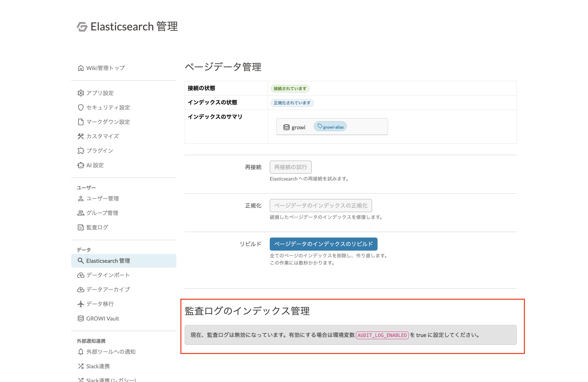Click the person icon for ユーザー管理
Viewport: 588px width, 382px height.
(80, 198)
